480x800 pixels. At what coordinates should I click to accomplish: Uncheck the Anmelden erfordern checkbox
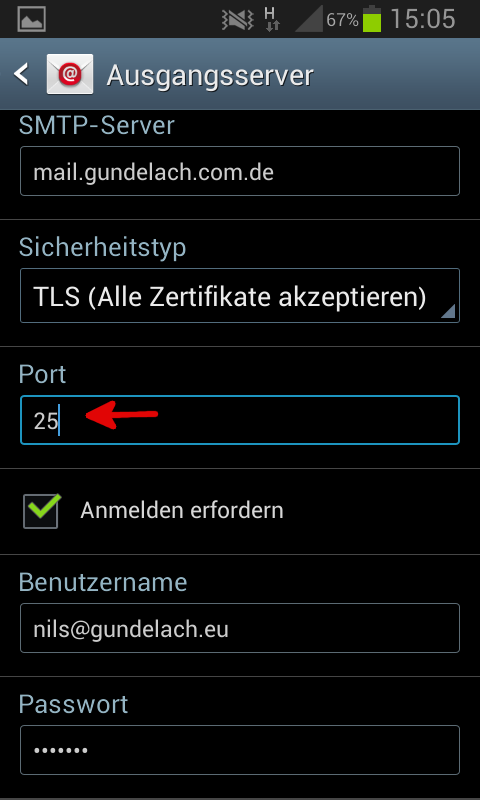pos(41,511)
